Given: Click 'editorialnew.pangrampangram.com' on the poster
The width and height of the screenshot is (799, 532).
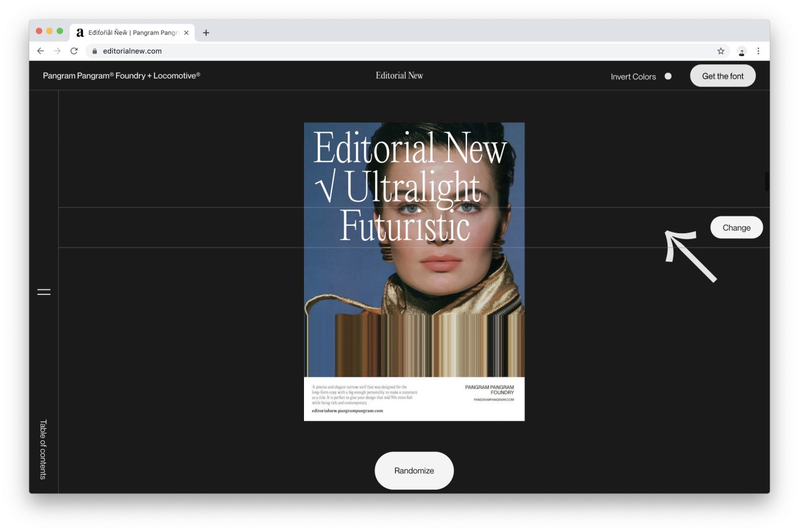Looking at the screenshot, I should (347, 411).
